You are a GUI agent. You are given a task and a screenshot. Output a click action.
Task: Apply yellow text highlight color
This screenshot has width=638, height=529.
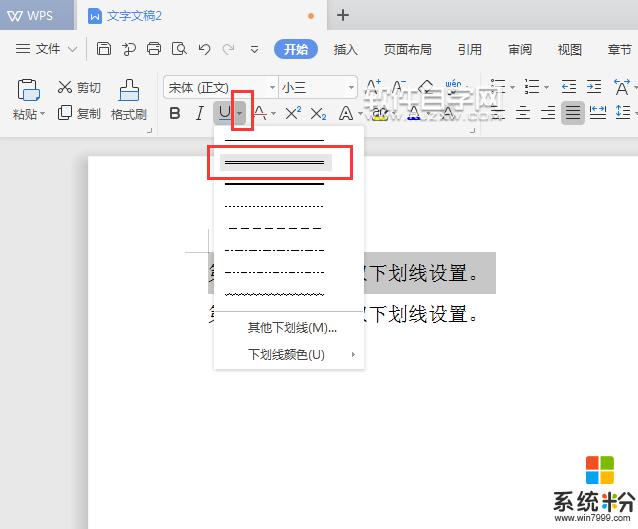[379, 114]
